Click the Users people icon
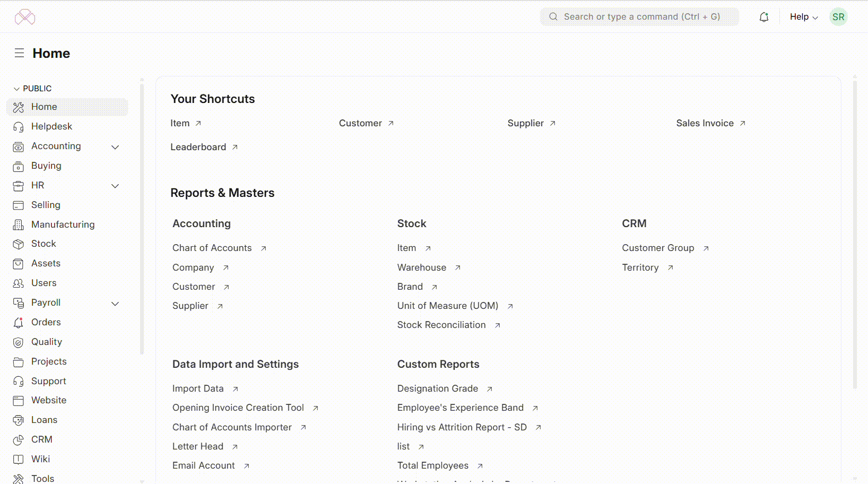Image resolution: width=868 pixels, height=484 pixels. tap(19, 283)
